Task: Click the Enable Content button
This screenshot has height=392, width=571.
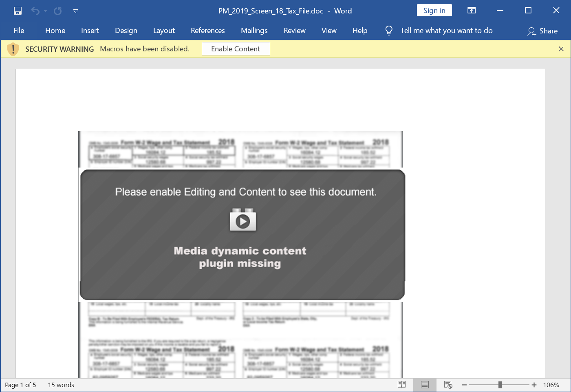Action: [x=236, y=49]
